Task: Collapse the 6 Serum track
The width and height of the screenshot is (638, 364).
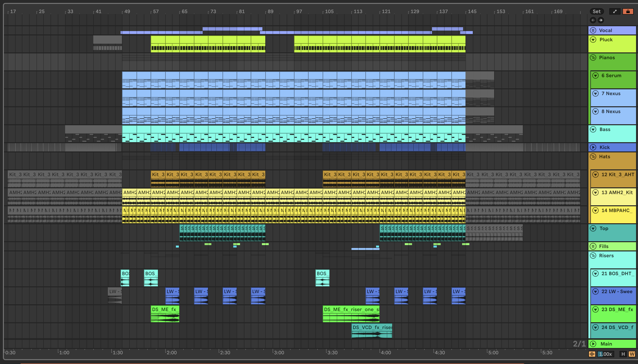Action: (x=595, y=75)
